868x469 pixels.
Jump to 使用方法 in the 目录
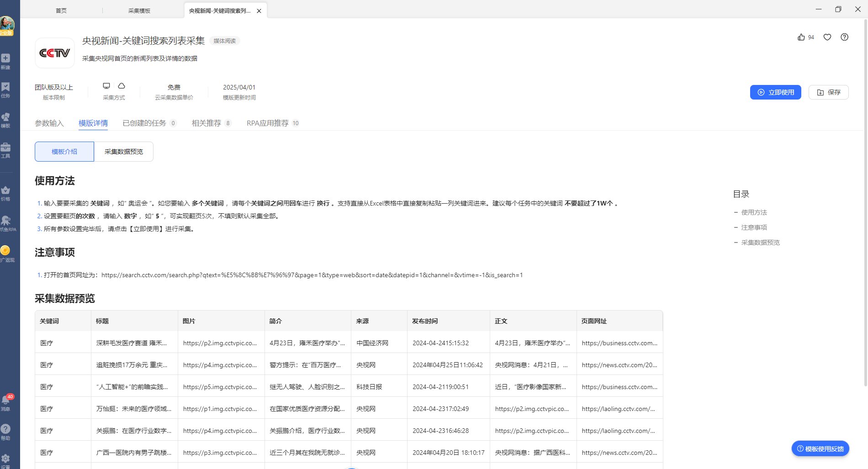click(754, 212)
